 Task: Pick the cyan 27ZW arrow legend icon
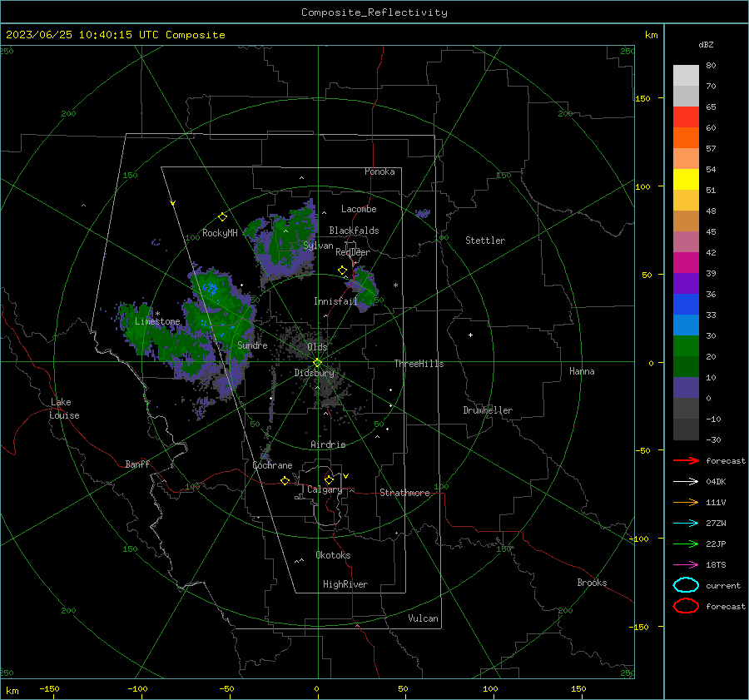click(686, 524)
